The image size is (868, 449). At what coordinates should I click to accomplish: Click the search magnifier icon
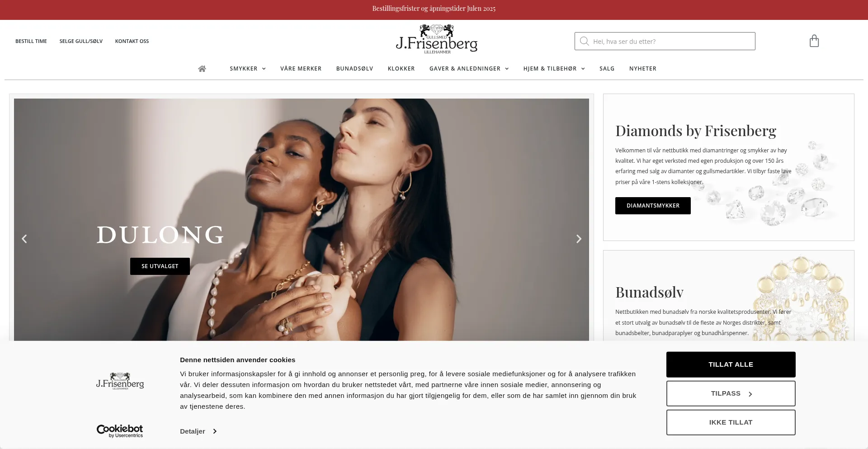pos(584,41)
